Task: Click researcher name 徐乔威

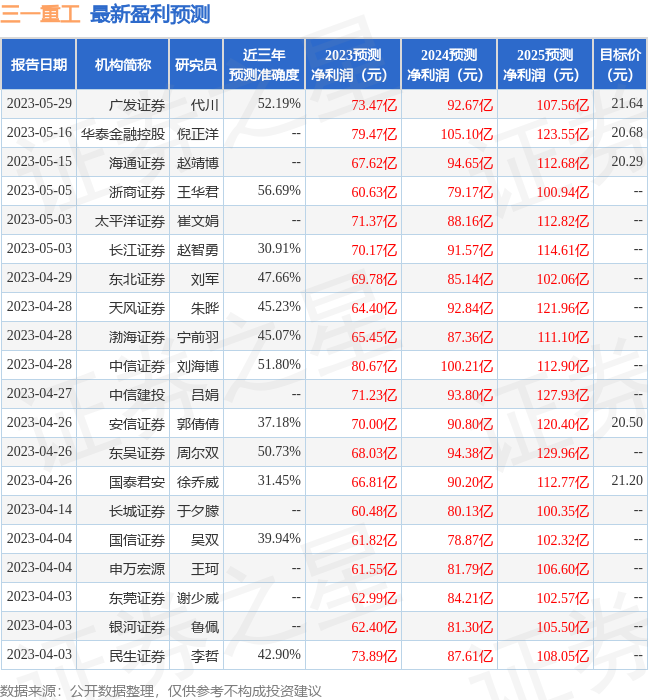Action: click(x=198, y=482)
